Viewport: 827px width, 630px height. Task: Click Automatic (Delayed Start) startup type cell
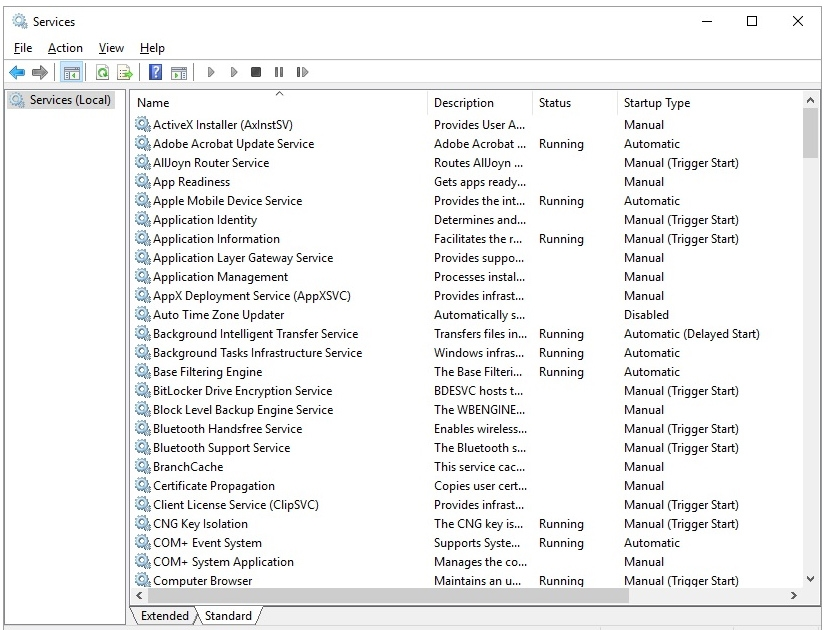(691, 334)
